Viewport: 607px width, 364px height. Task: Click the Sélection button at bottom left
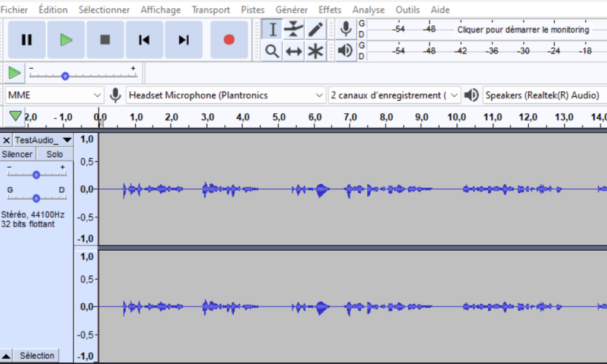[x=36, y=356]
